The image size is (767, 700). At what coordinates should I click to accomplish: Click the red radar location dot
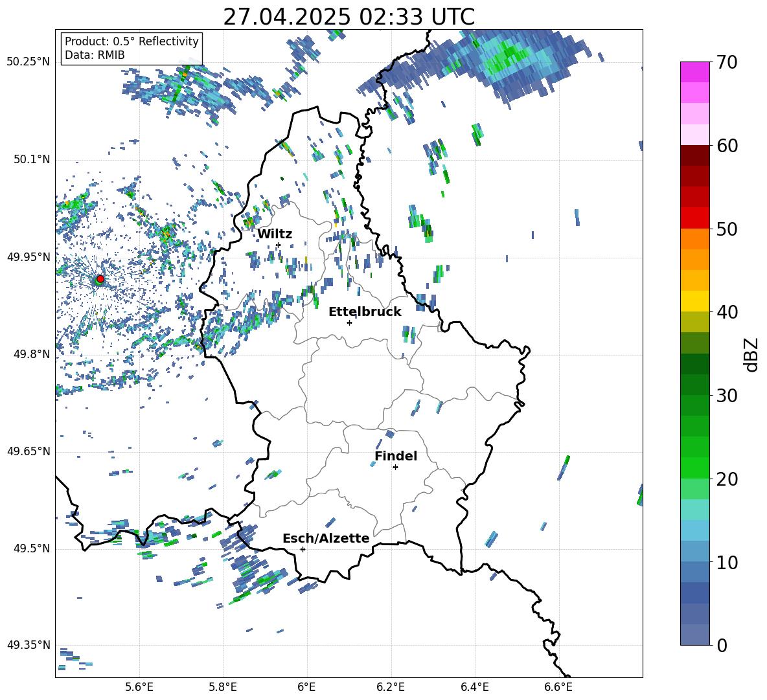pos(100,279)
